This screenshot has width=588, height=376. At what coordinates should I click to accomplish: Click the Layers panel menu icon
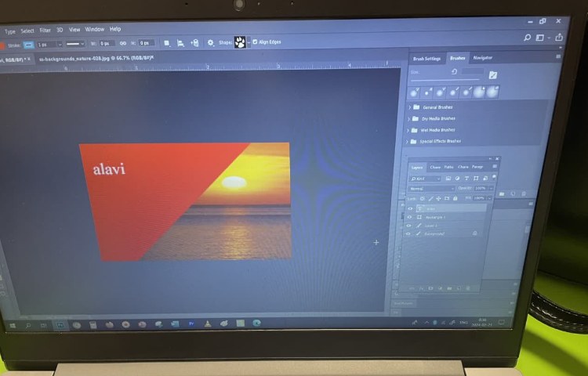click(x=495, y=166)
